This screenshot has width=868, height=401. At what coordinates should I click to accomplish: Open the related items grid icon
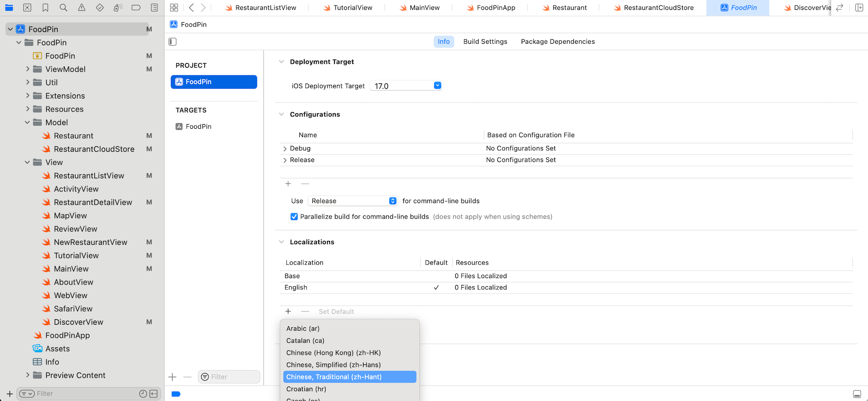(174, 8)
